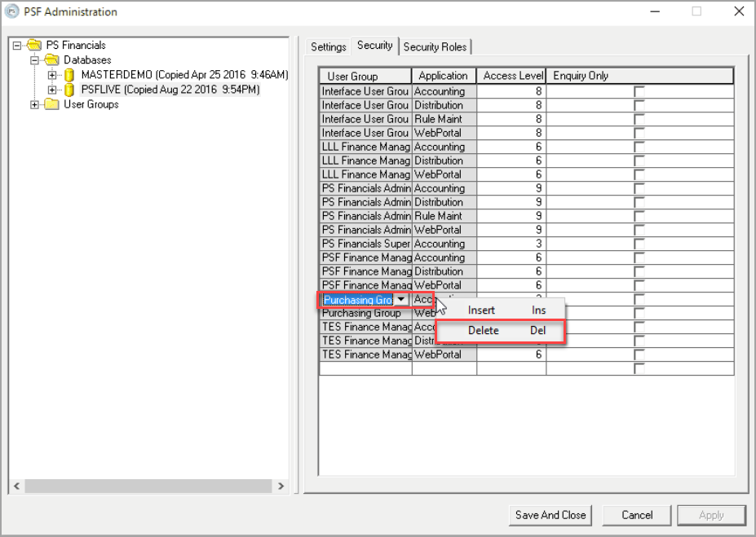Expand the User Groups tree node

pyautogui.click(x=35, y=104)
